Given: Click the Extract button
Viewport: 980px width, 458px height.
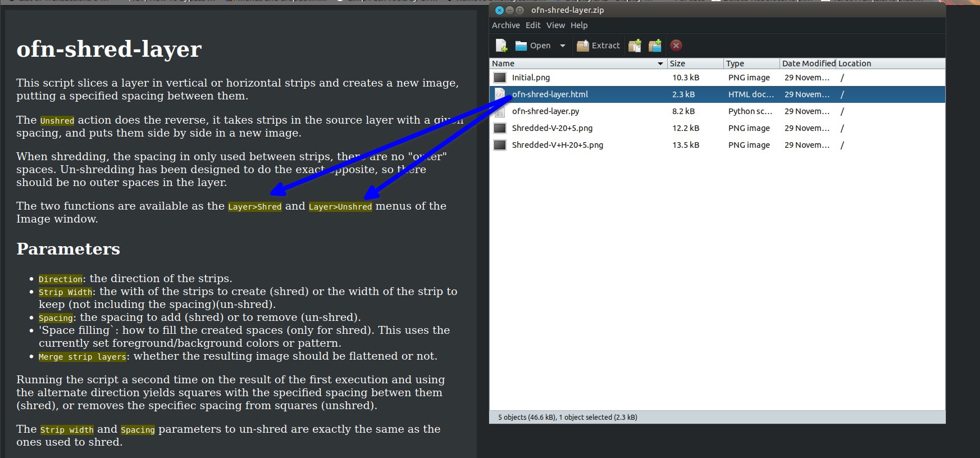Looking at the screenshot, I should pos(598,46).
